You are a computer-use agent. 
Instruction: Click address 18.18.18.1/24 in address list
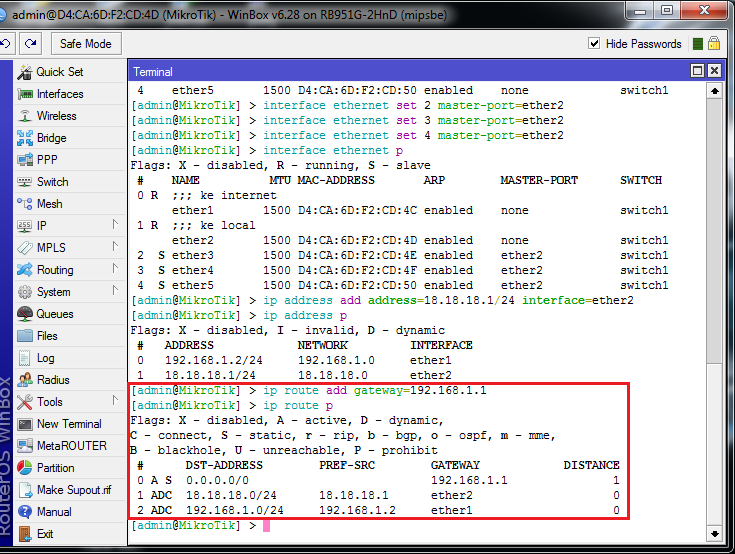(x=210, y=375)
